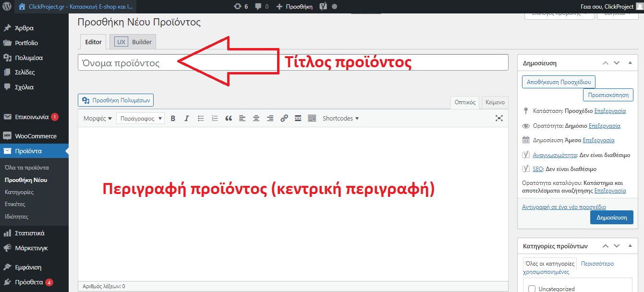Click the Όνομα προϊόντος title field

tap(293, 63)
